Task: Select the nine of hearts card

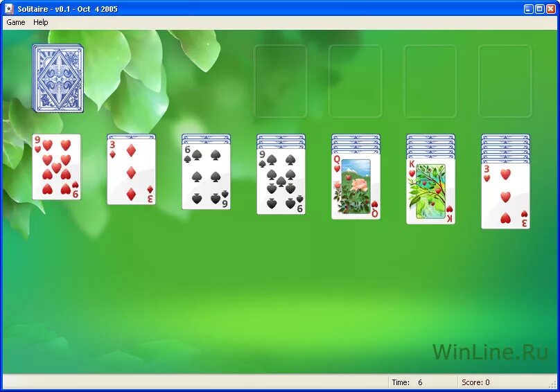Action: point(56,167)
